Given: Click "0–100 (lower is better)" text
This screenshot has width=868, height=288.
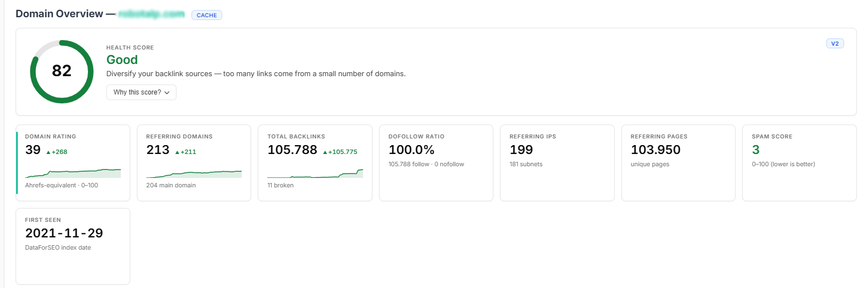Looking at the screenshot, I should 783,164.
